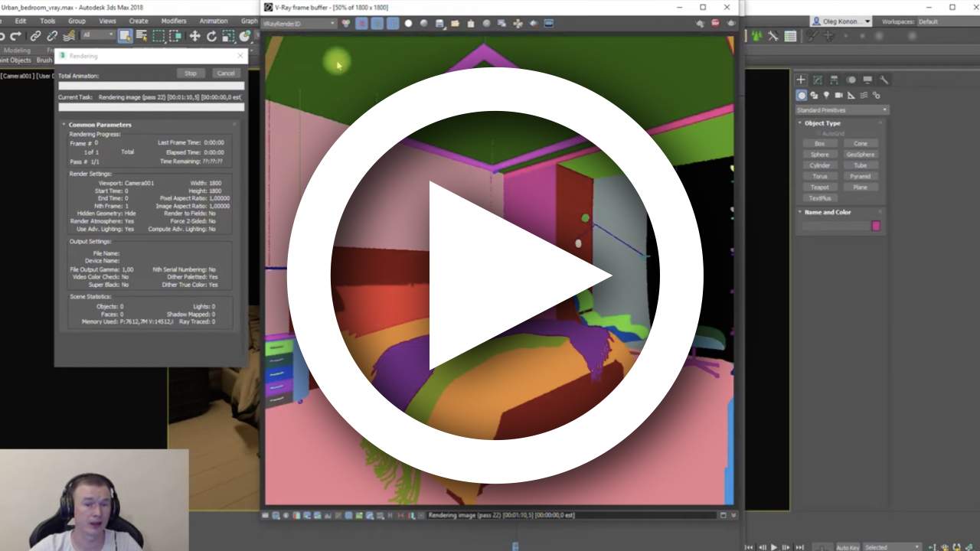The image size is (980, 551).
Task: Create a Teapot primitive
Action: pyautogui.click(x=820, y=187)
